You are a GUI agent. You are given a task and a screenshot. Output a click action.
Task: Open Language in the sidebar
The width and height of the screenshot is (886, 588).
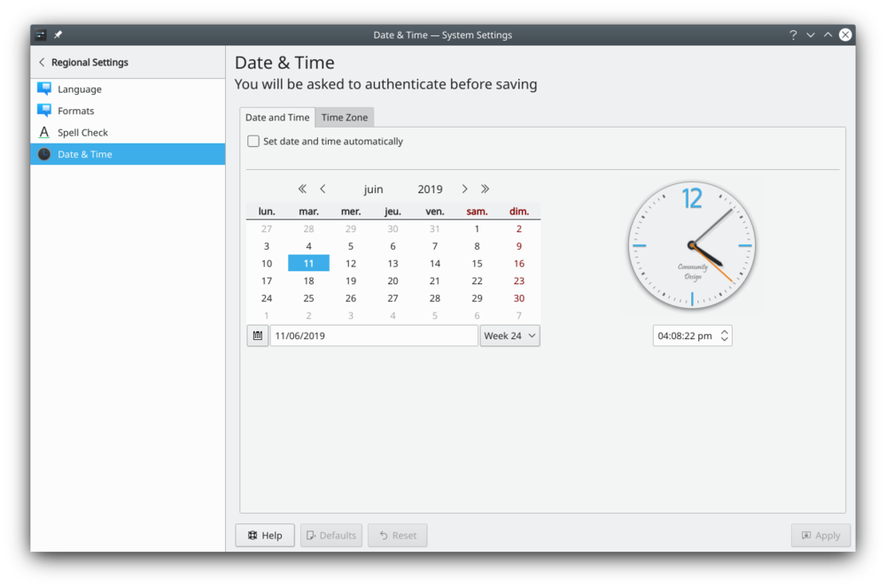point(80,89)
